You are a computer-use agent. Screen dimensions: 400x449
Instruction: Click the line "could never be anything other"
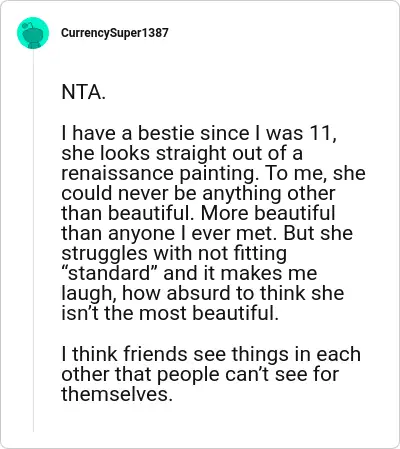(x=198, y=193)
